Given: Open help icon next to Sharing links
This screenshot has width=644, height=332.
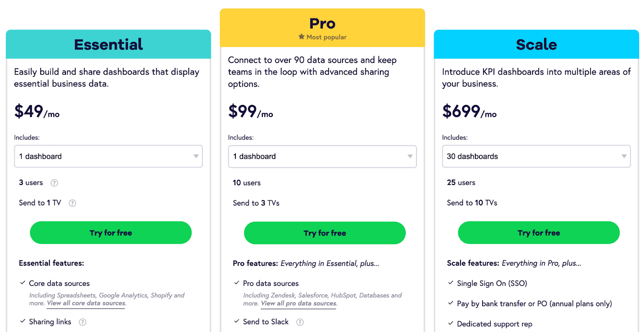Looking at the screenshot, I should (x=83, y=322).
